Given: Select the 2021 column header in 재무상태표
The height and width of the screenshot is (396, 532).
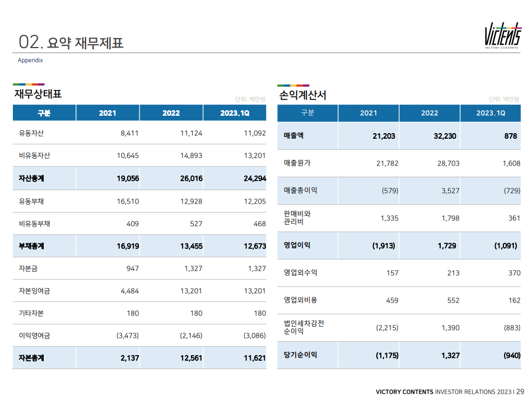Looking at the screenshot, I should click(107, 112).
